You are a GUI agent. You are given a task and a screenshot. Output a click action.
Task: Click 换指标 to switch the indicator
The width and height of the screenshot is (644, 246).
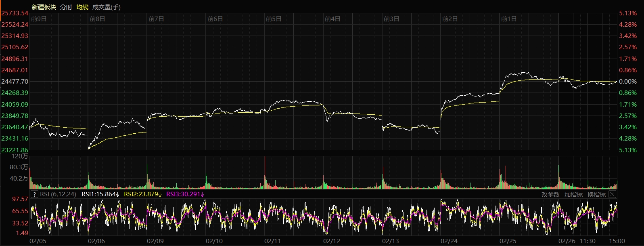596,195
